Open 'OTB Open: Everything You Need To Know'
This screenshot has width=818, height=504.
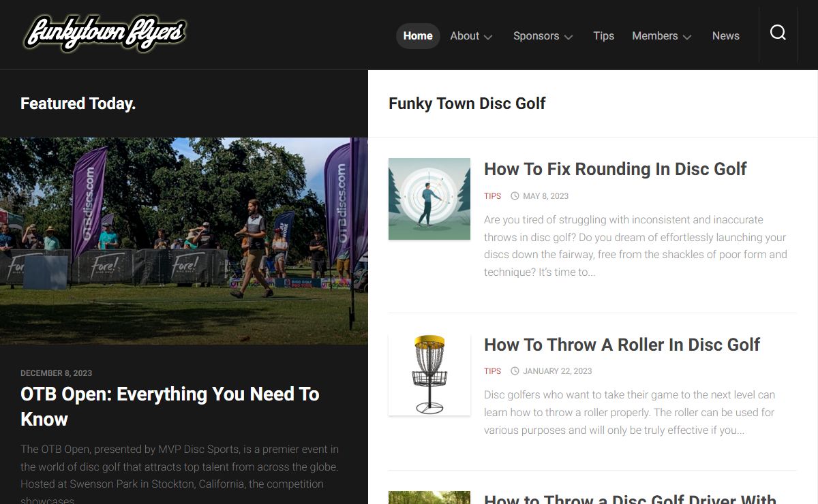point(170,407)
